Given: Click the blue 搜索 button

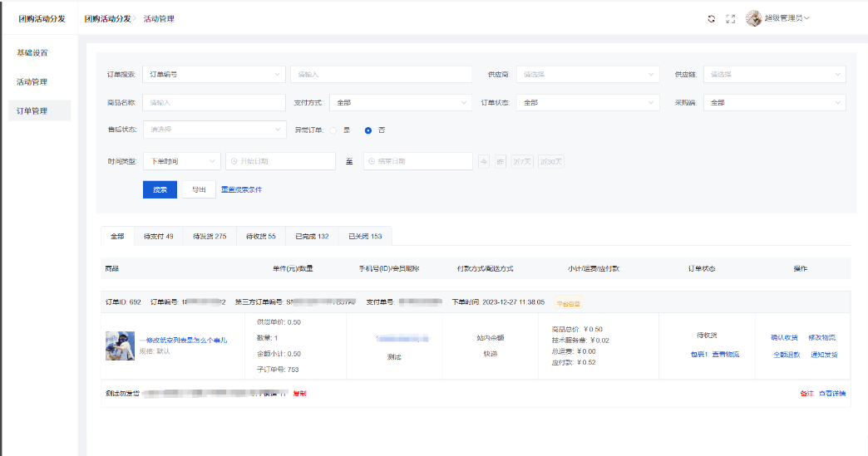Looking at the screenshot, I should 160,189.
